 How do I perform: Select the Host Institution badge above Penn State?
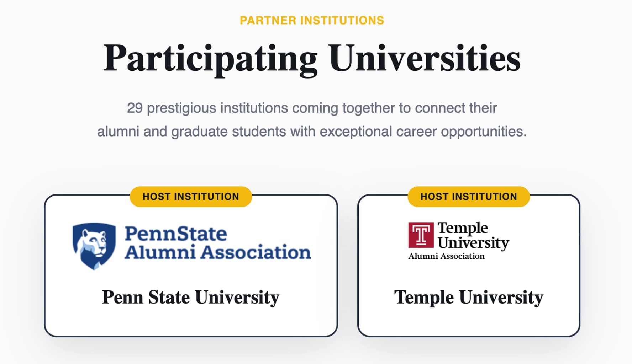tap(191, 197)
